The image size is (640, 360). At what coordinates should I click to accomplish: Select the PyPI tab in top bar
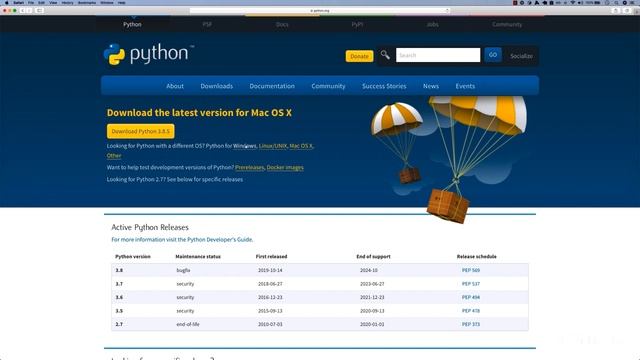[357, 24]
